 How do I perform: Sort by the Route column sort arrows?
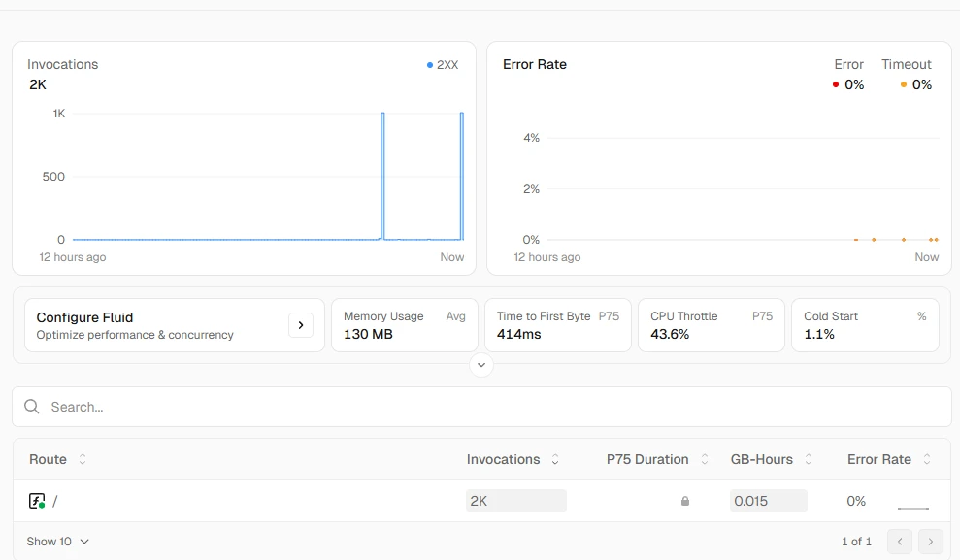click(x=83, y=459)
